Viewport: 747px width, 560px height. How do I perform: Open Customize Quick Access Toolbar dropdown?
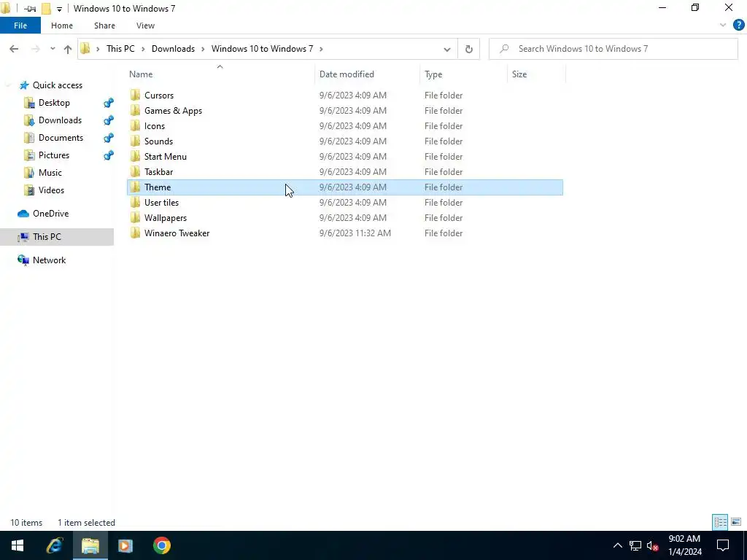(x=59, y=9)
